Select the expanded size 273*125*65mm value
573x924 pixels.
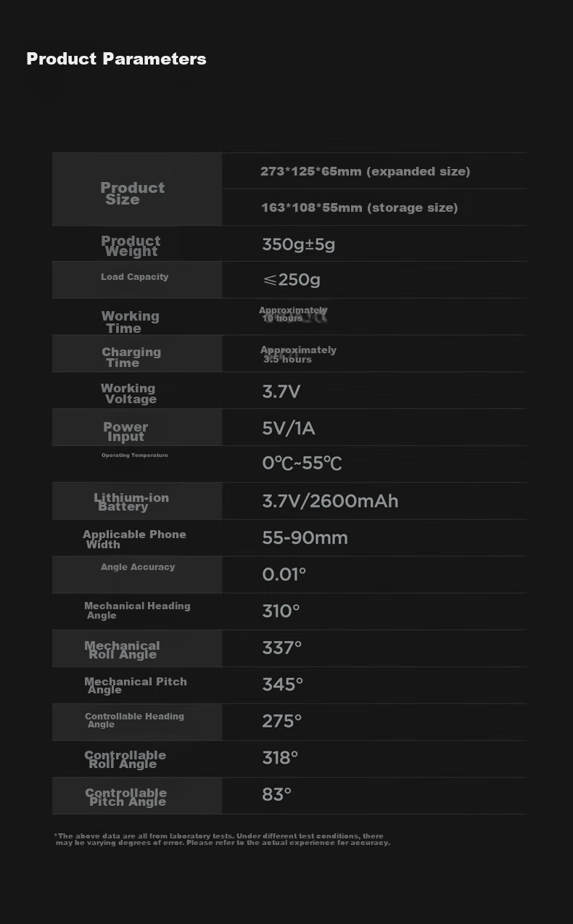coord(366,171)
